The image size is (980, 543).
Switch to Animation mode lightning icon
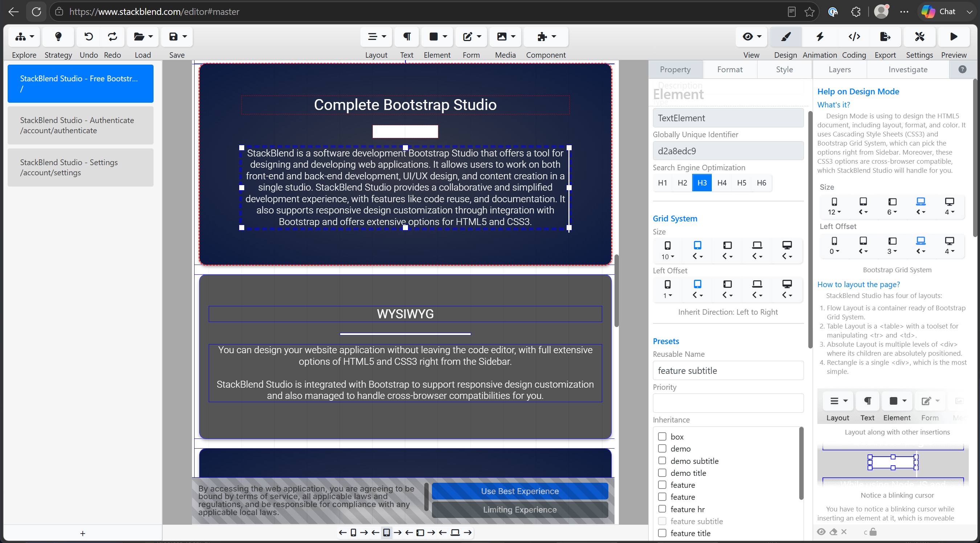click(x=820, y=37)
